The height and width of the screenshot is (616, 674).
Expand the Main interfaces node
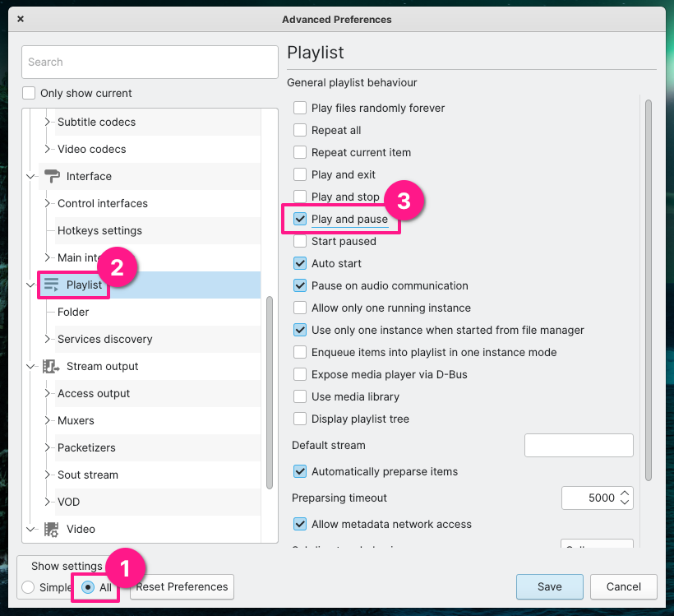coord(48,257)
